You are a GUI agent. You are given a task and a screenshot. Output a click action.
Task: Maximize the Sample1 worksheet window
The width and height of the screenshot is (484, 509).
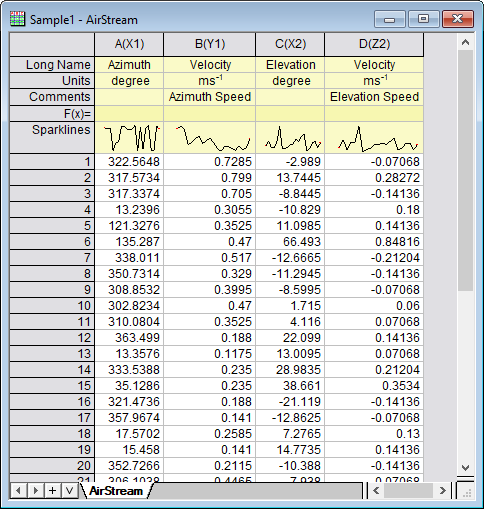click(423, 19)
